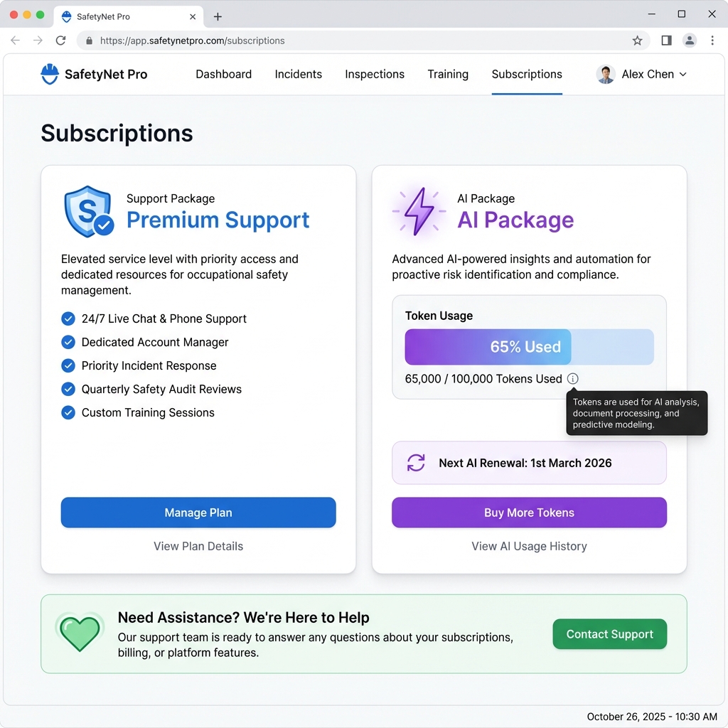Image resolution: width=728 pixels, height=728 pixels.
Task: Open the browser three-dot menu
Action: point(712,41)
